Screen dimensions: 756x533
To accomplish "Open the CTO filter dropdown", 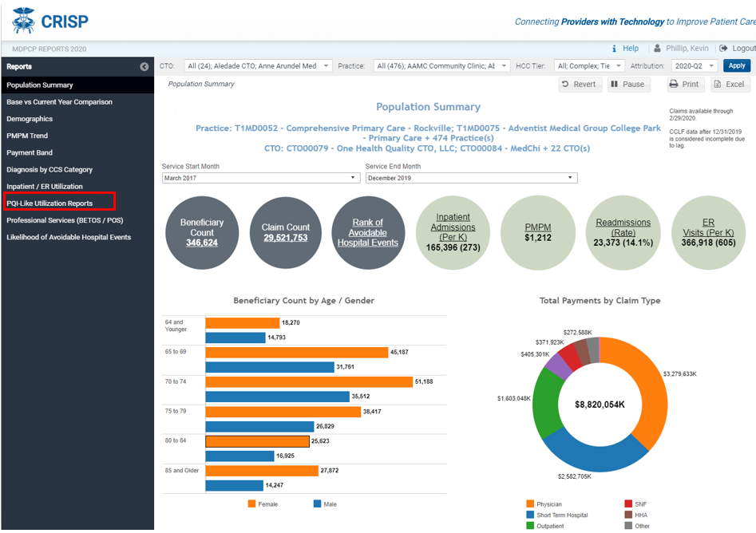I will [x=258, y=66].
